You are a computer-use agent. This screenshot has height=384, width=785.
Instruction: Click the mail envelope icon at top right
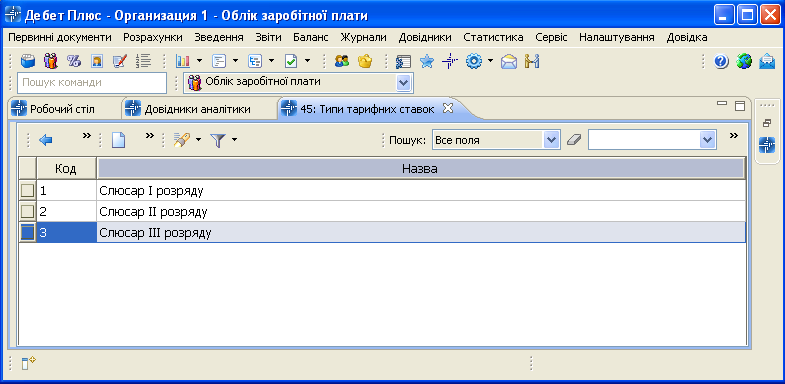767,62
